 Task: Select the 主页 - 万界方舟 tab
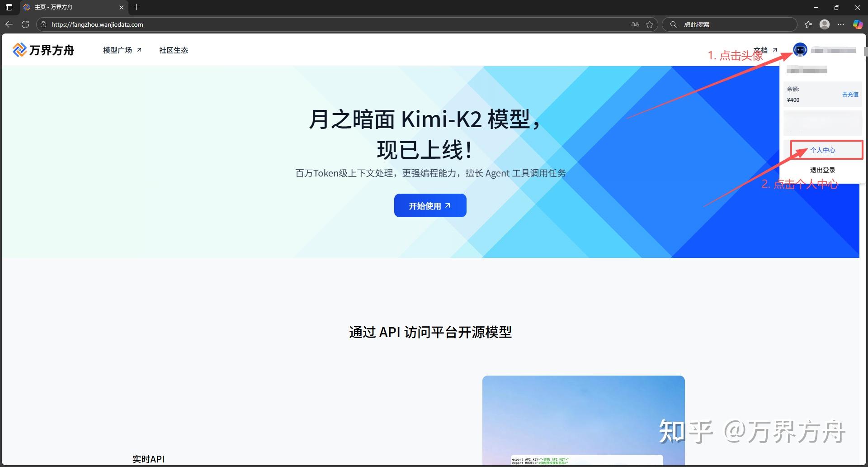click(x=63, y=7)
